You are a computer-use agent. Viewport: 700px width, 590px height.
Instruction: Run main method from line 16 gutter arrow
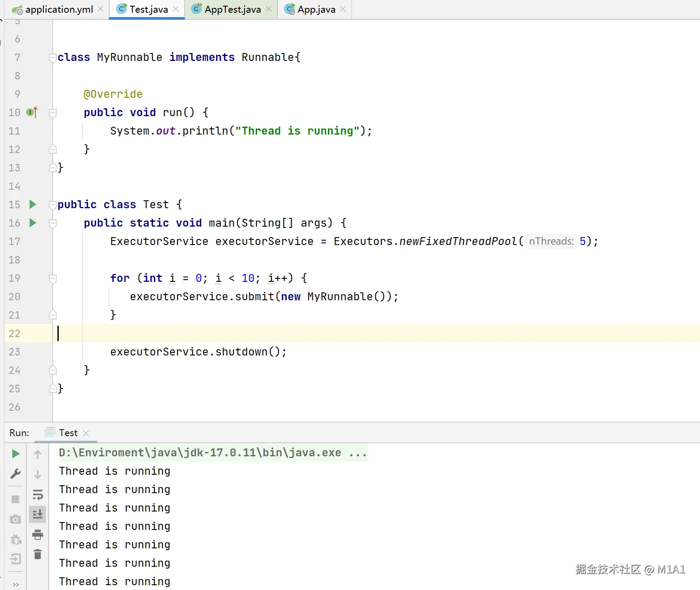coord(32,223)
